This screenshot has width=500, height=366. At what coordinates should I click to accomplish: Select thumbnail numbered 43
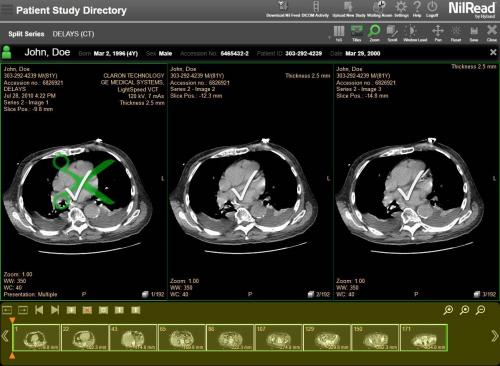(133, 338)
